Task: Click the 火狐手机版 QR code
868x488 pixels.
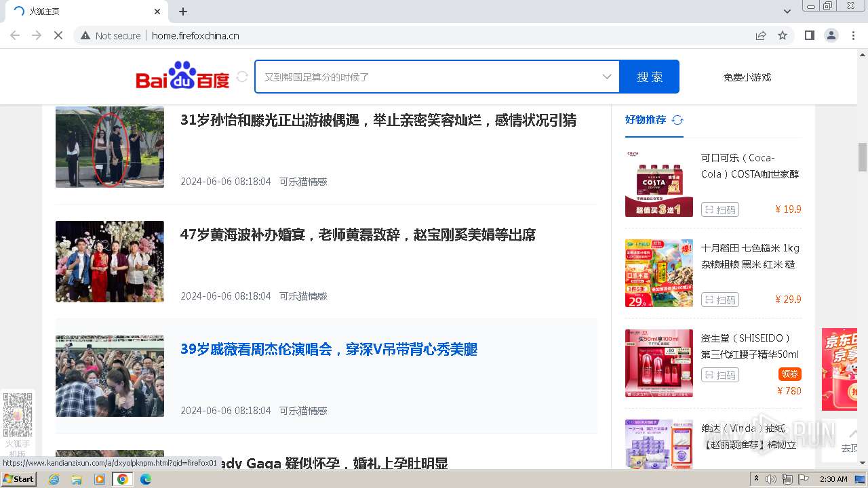Action: 18,415
